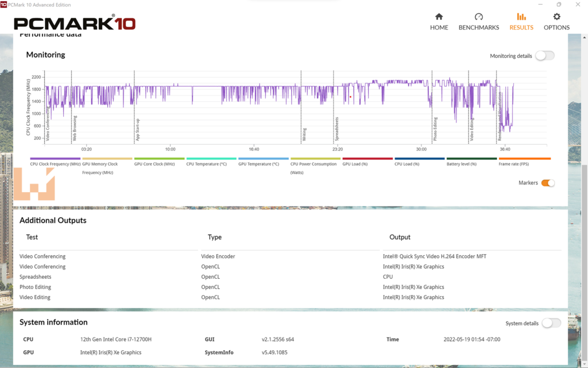The image size is (588, 368).
Task: Click 12th Gen Intel Core i7-12700H text
Action: (116, 339)
